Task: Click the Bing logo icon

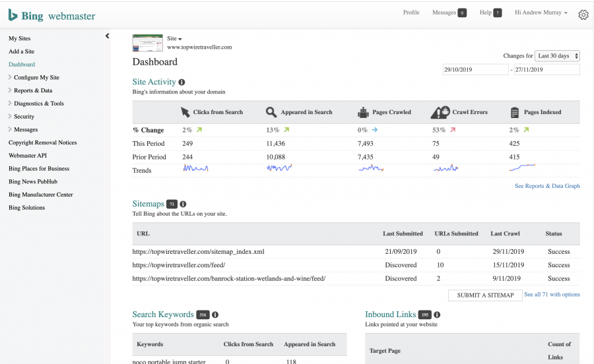Action: (13, 16)
